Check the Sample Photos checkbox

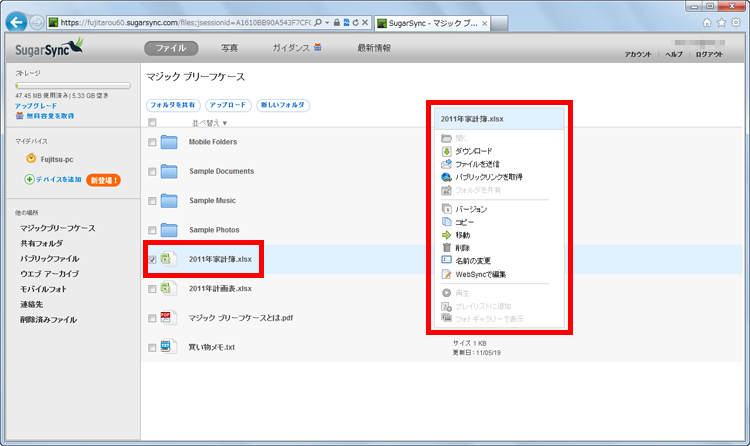[152, 230]
